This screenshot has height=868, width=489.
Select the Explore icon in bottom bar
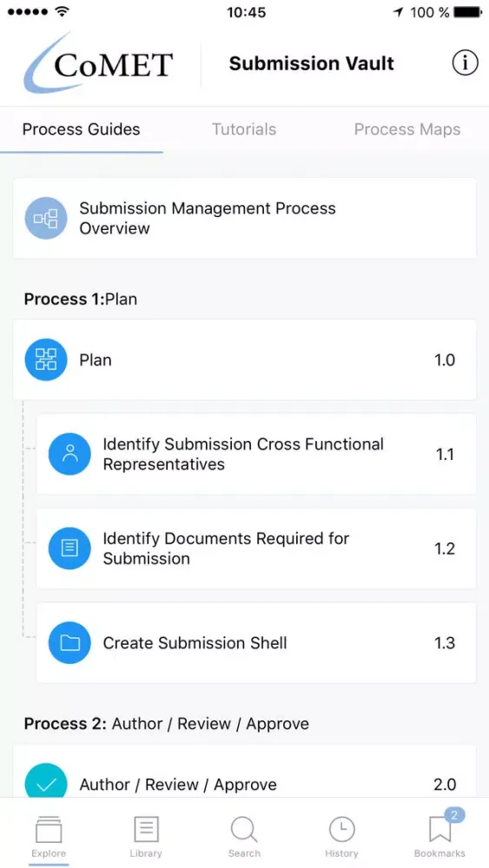[x=49, y=831]
